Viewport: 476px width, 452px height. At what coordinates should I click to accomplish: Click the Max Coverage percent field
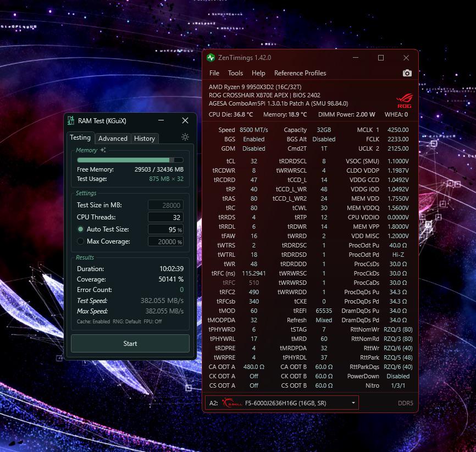(165, 242)
